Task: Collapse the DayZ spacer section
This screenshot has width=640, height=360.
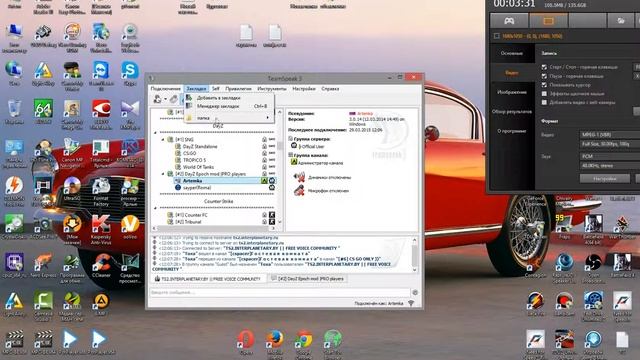Action: [156, 133]
